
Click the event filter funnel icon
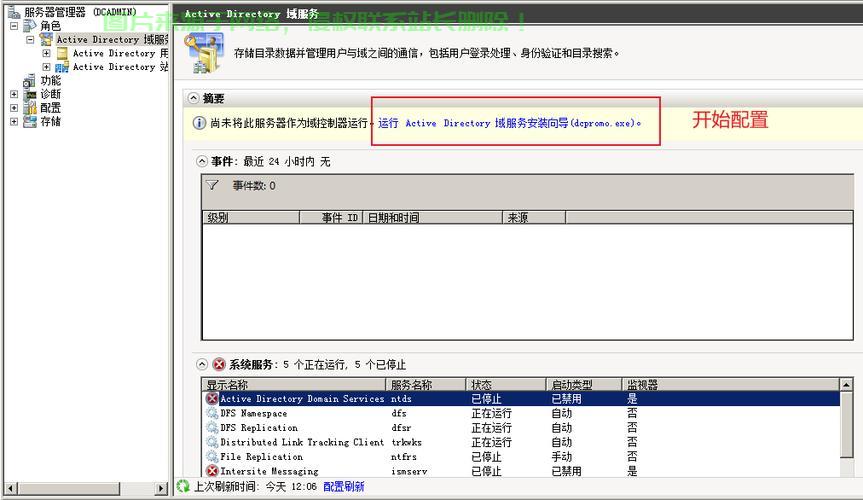(x=212, y=185)
